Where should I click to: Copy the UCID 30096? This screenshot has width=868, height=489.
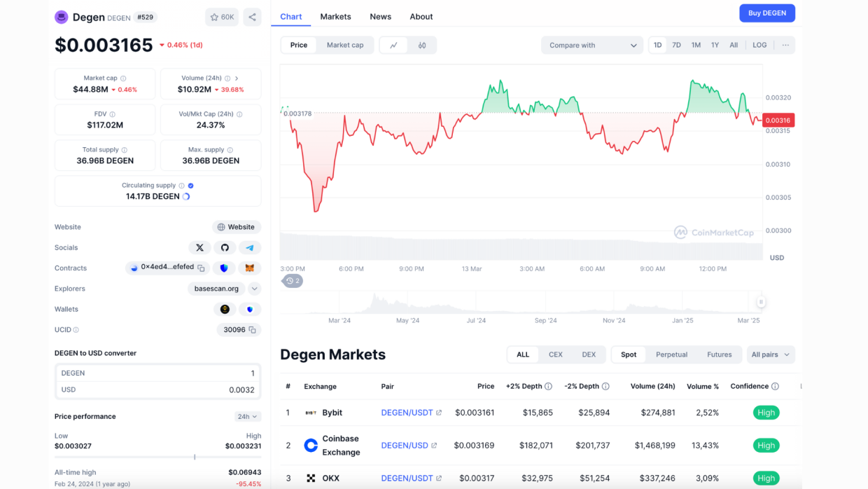point(252,329)
